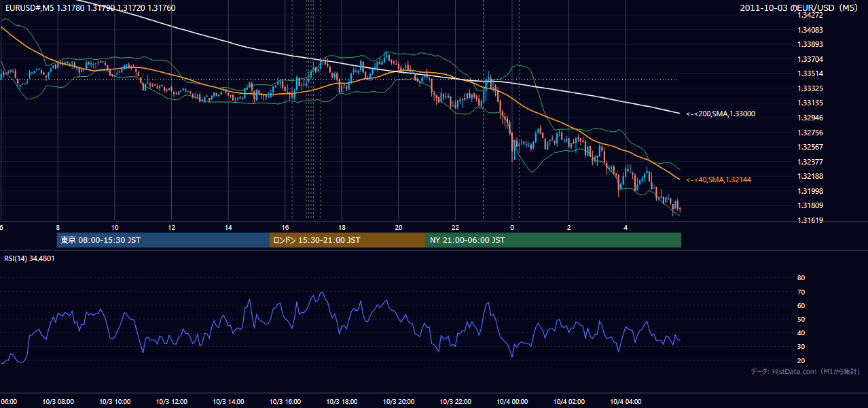This screenshot has width=868, height=408.
Task: Click the 10/3 20:00 time axis label
Action: point(399,402)
